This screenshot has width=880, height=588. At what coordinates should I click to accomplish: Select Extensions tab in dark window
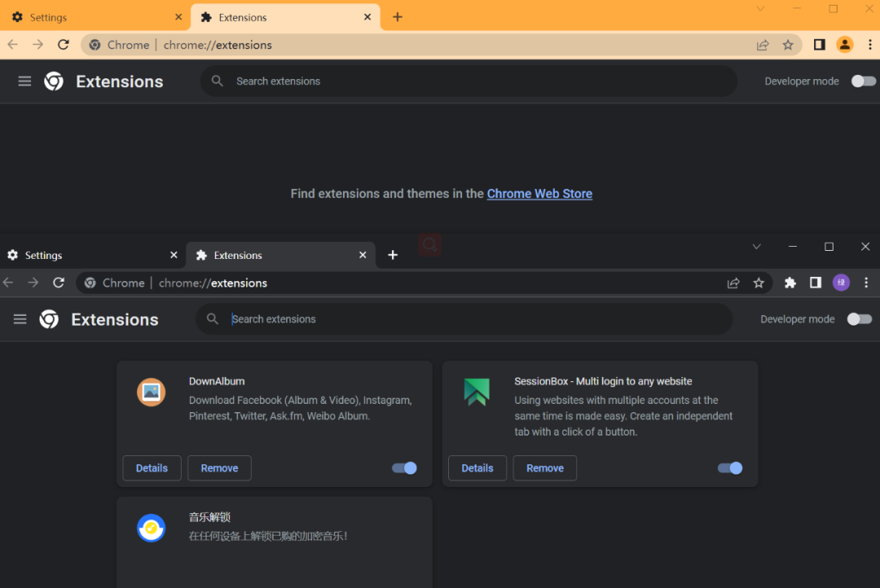[280, 255]
